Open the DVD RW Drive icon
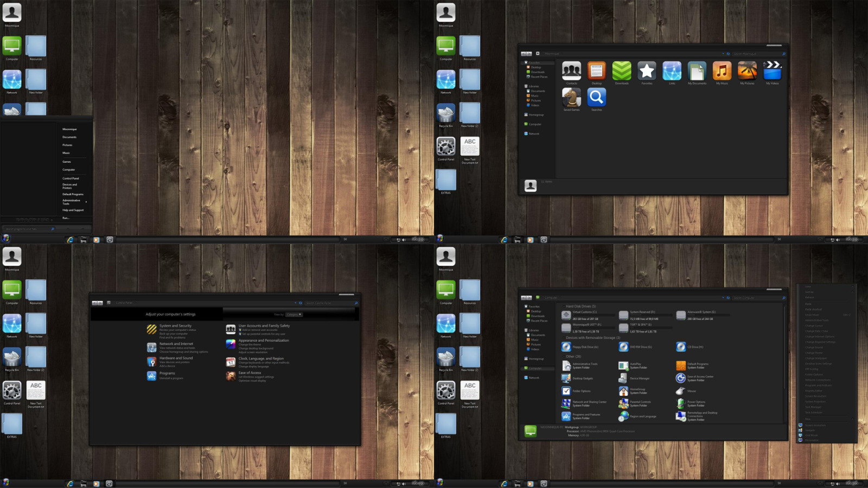This screenshot has height=488, width=868. 624,347
